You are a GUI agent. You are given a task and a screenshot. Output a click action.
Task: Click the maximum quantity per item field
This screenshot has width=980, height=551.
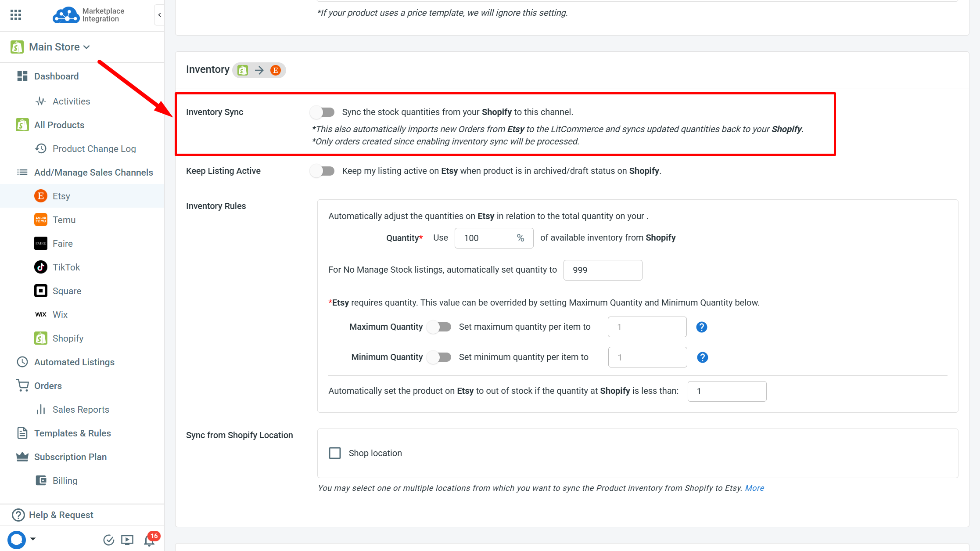pos(647,327)
